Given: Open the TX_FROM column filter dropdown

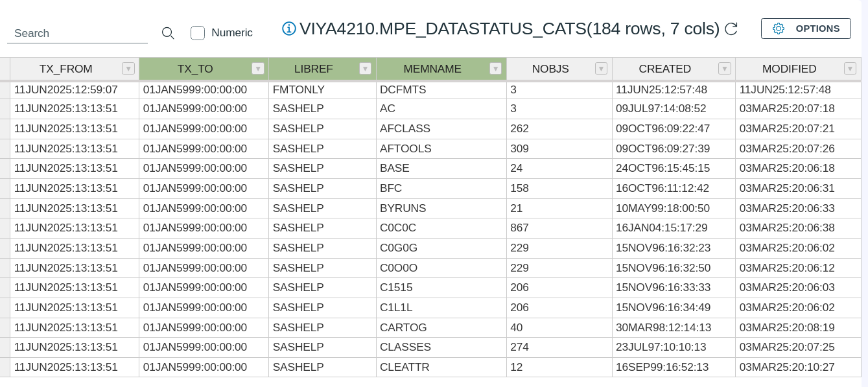Looking at the screenshot, I should click(x=128, y=69).
